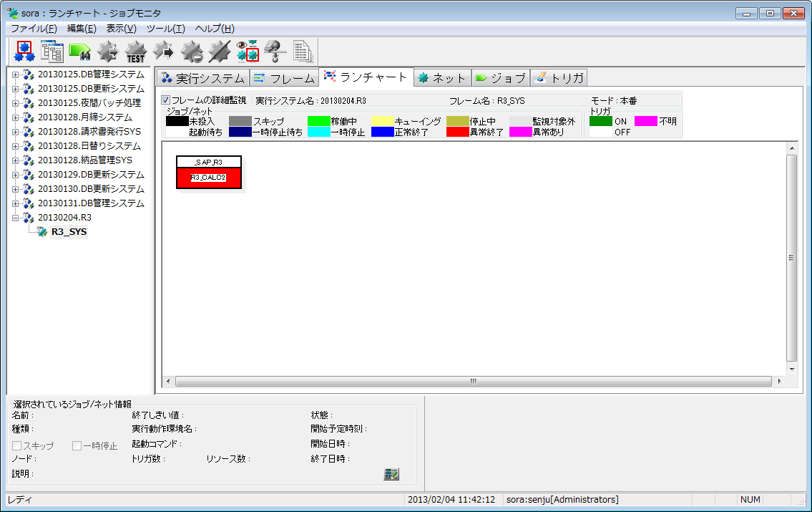Click the モード : 本番 text
The image size is (812, 512).
tap(614, 100)
